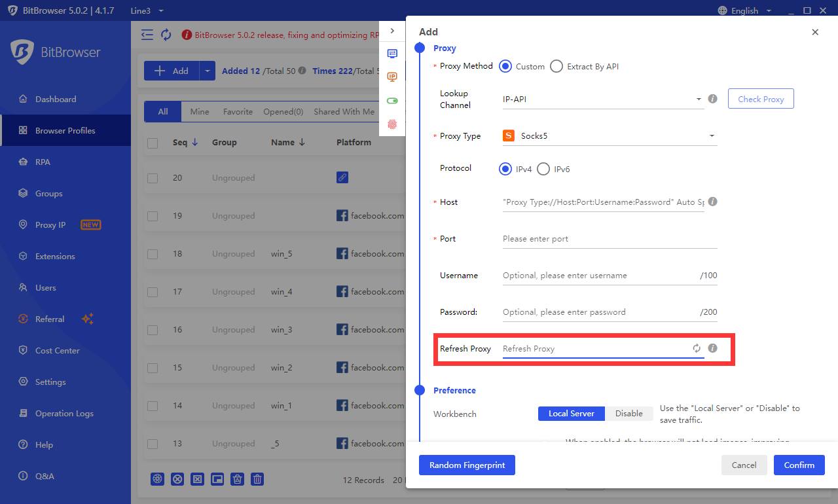
Task: Open the dropdown arrow beside Add button
Action: click(207, 71)
